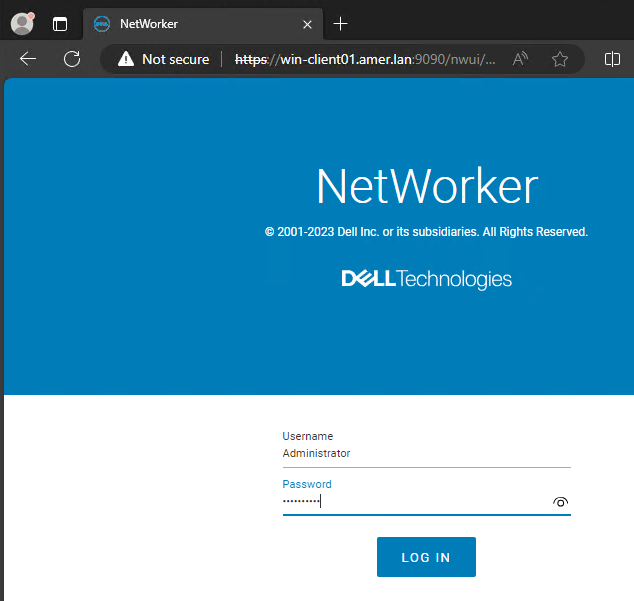Click the NetWorker heading text
This screenshot has width=634, height=601.
[x=427, y=186]
